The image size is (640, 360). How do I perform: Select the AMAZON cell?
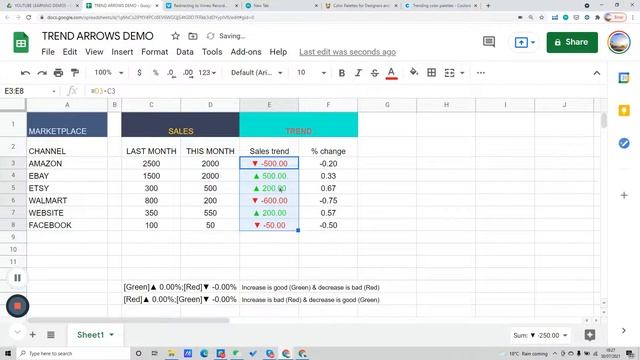[67, 163]
